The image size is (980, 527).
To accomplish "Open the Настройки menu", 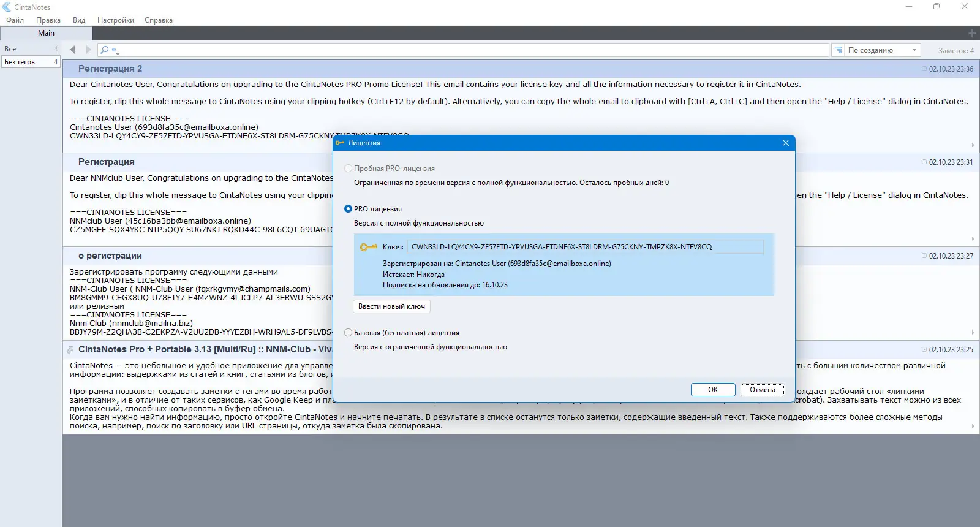I will click(116, 20).
